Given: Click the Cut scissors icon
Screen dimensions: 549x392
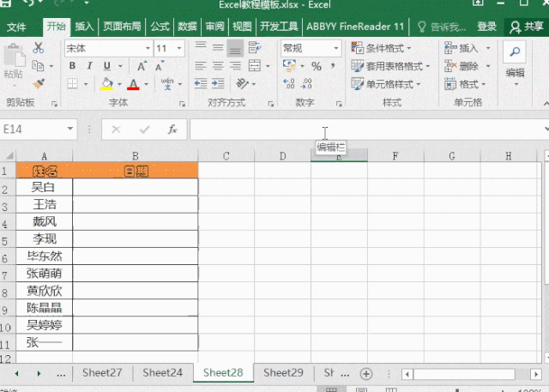Looking at the screenshot, I should coord(38,48).
